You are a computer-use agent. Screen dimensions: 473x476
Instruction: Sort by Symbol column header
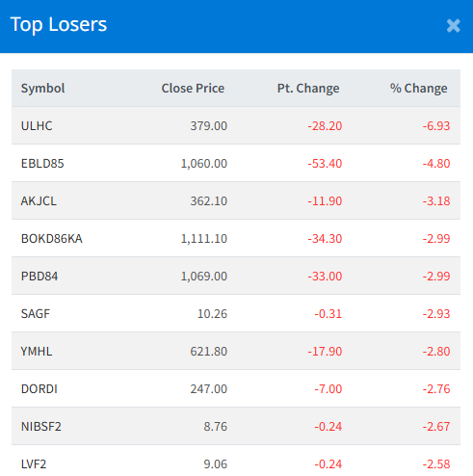click(42, 89)
